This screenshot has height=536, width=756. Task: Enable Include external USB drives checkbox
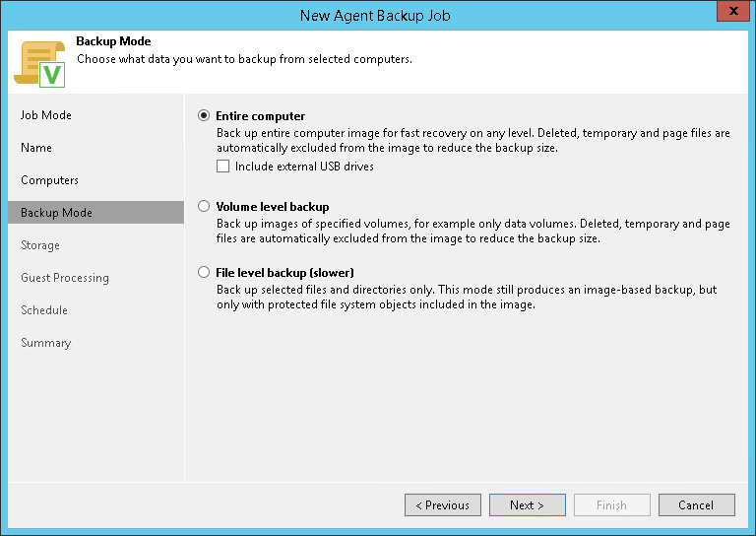(x=223, y=167)
